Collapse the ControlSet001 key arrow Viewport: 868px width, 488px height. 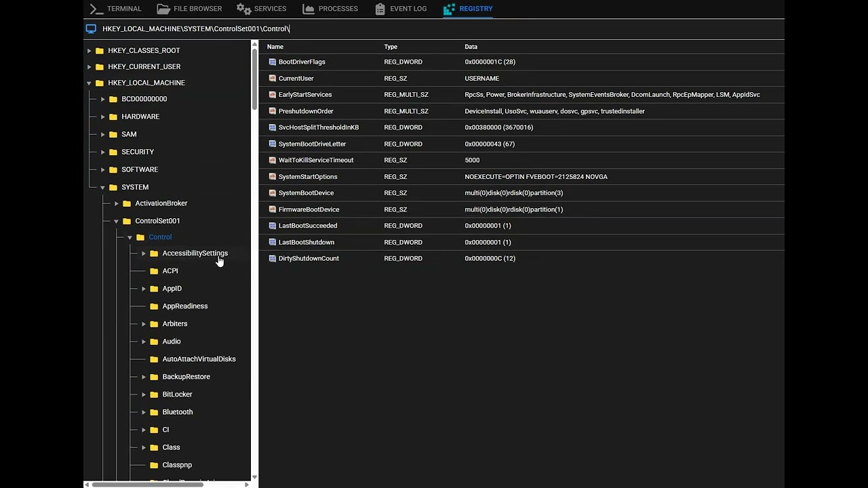coord(116,221)
